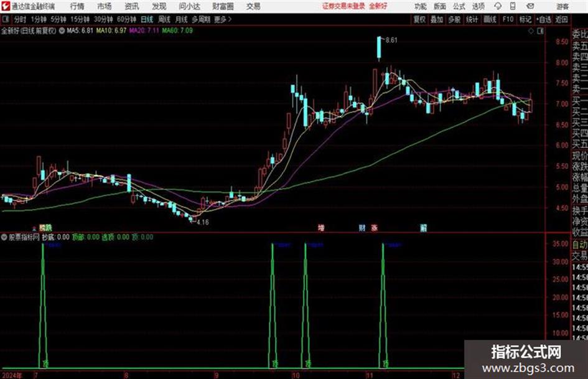Click the 多股 multi-stock button
588x379 pixels.
tap(454, 19)
